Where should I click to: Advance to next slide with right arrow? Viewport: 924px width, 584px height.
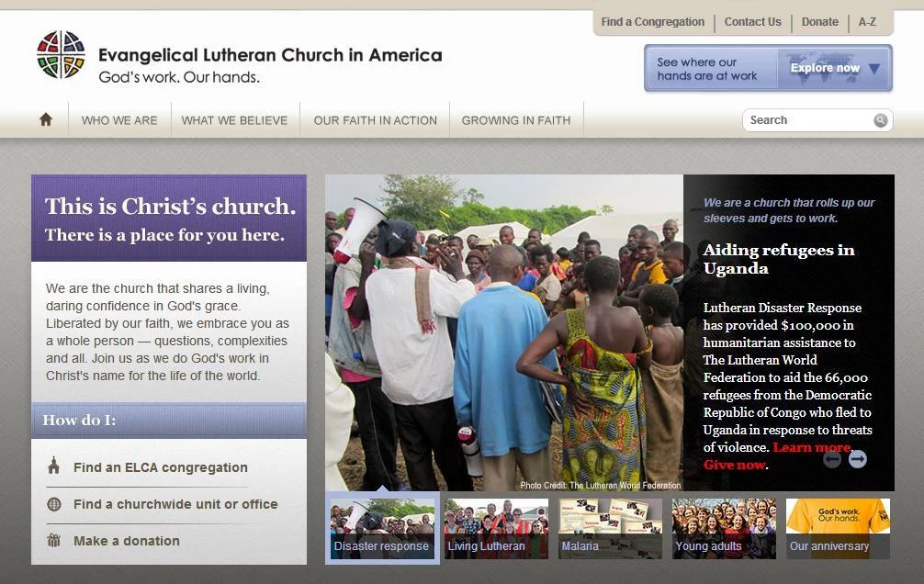pos(858,459)
